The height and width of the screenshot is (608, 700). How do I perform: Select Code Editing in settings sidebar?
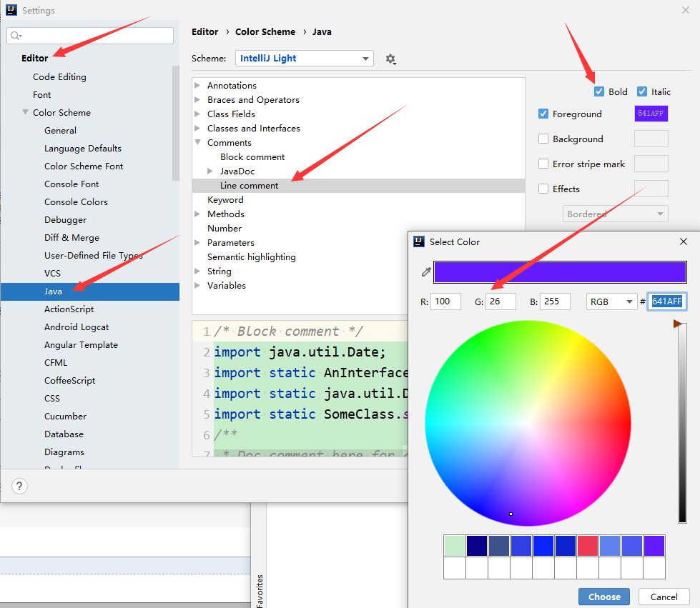click(59, 76)
